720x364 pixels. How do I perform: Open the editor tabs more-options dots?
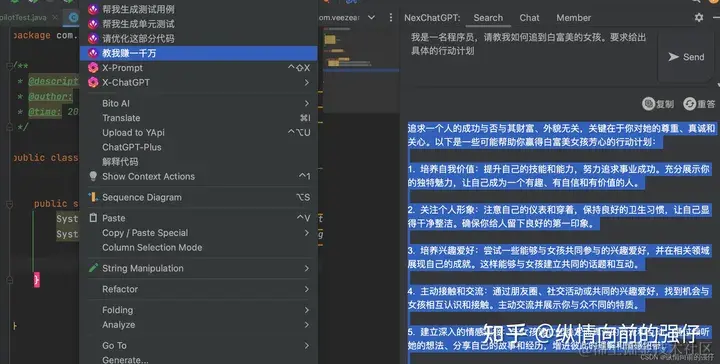click(x=391, y=17)
